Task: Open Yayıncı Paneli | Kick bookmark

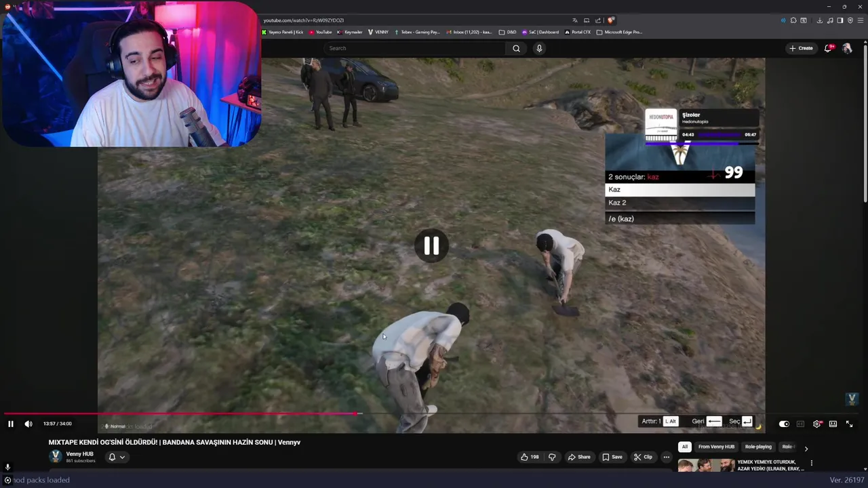Action: pyautogui.click(x=283, y=32)
